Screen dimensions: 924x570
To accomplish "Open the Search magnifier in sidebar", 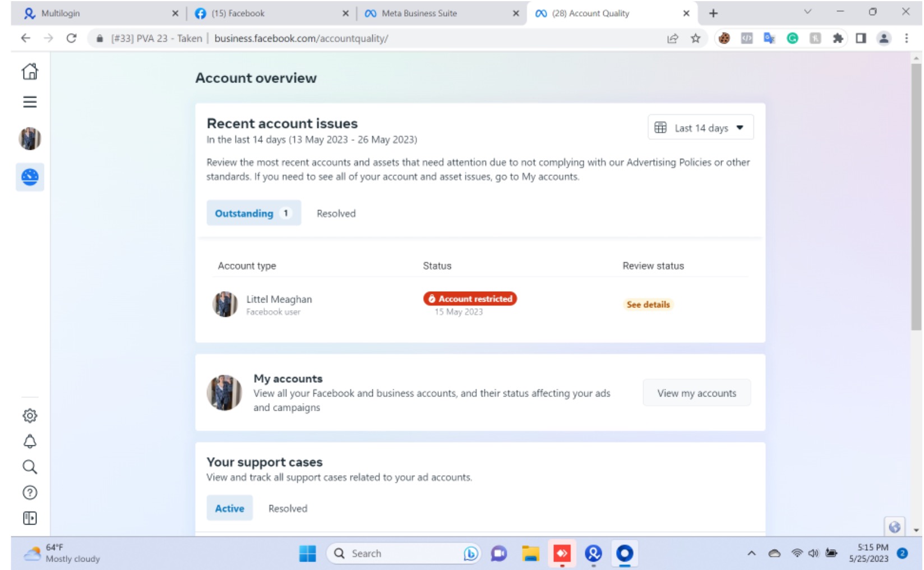I will pyautogui.click(x=30, y=467).
